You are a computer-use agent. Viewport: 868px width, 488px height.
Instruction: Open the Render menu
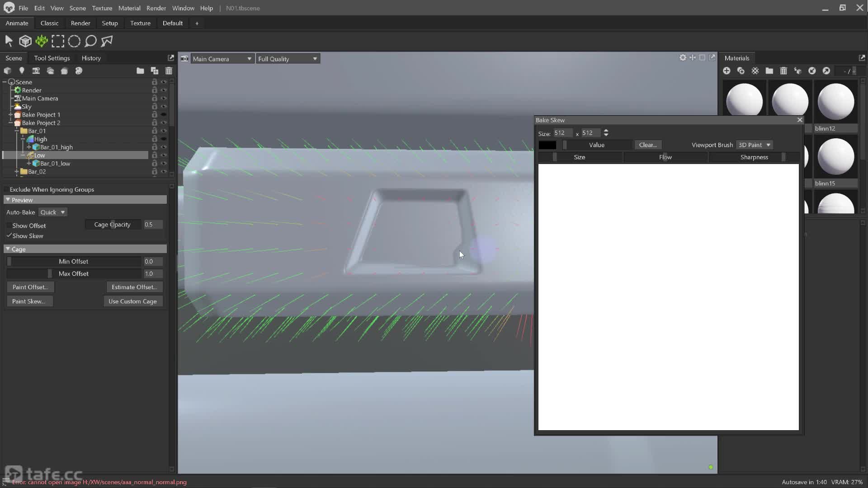[x=156, y=8]
